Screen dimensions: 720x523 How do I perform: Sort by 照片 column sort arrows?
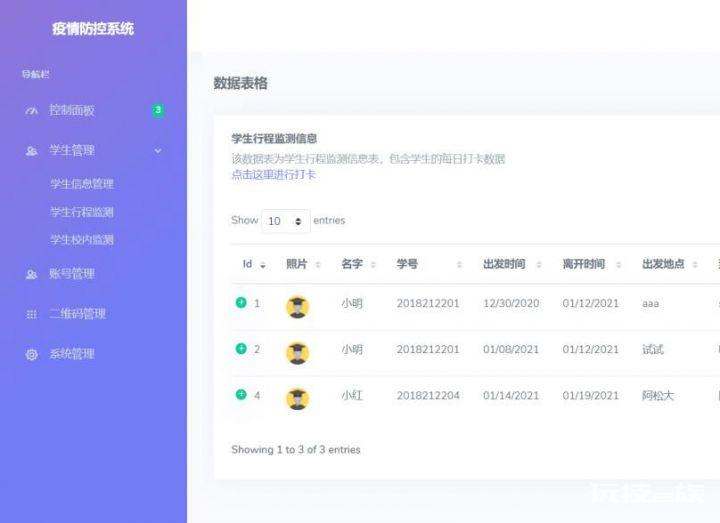click(x=318, y=264)
